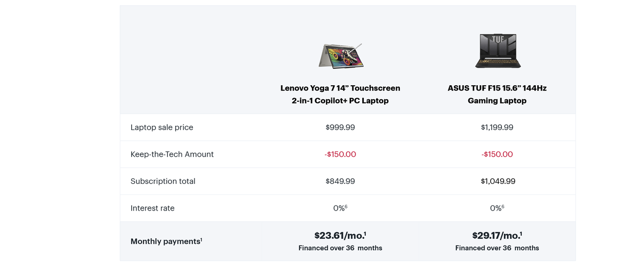Viewport: 644px width, 266px height.
Task: Open the ASUS TUF F15 Gaming Laptop title
Action: point(497,95)
